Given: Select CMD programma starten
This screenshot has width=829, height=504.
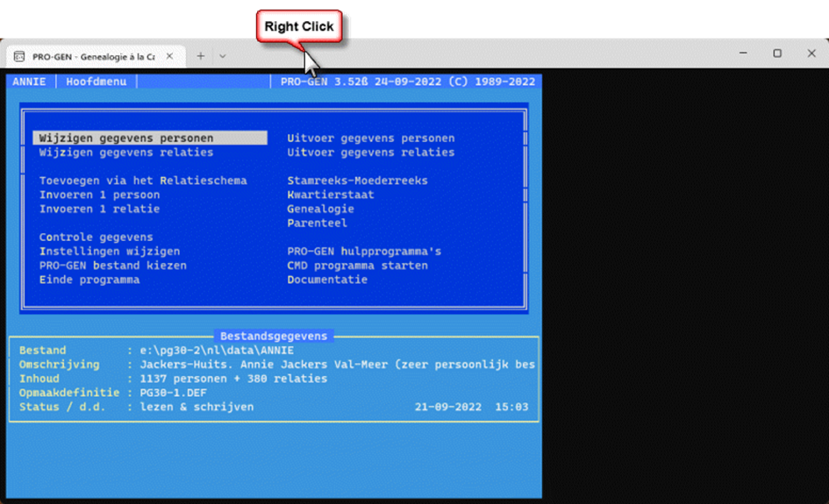Looking at the screenshot, I should click(x=357, y=266).
